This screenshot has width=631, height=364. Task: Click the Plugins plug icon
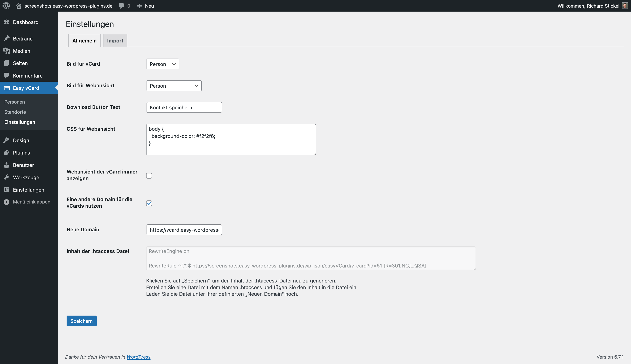(7, 153)
